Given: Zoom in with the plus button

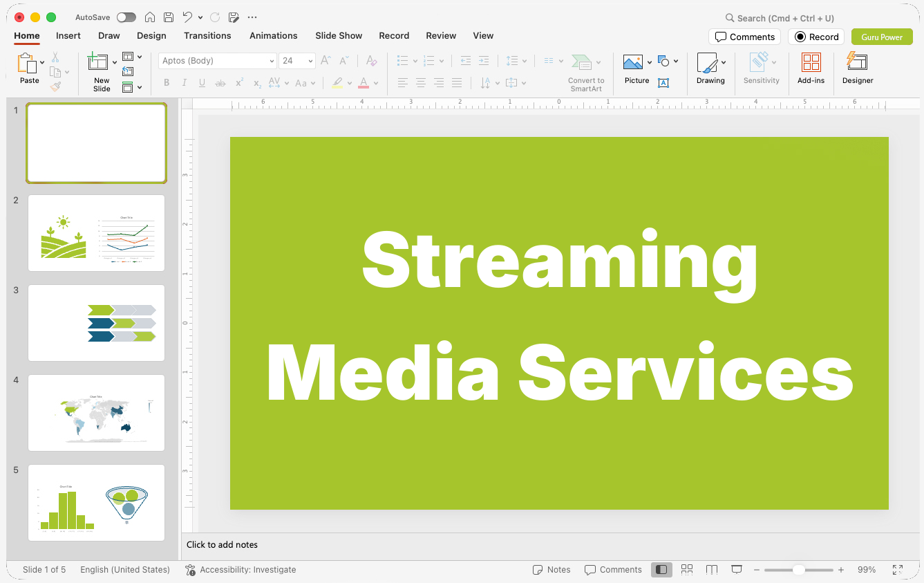Looking at the screenshot, I should pyautogui.click(x=841, y=570).
